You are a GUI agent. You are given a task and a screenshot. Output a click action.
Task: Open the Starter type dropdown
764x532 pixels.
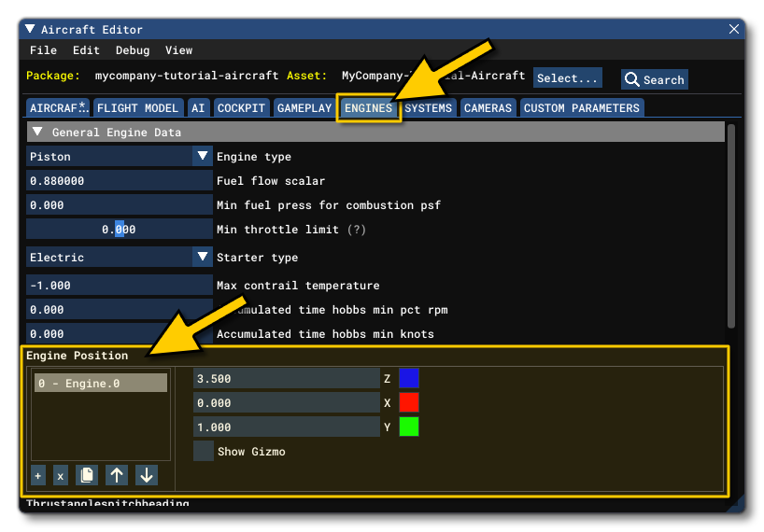(x=203, y=258)
